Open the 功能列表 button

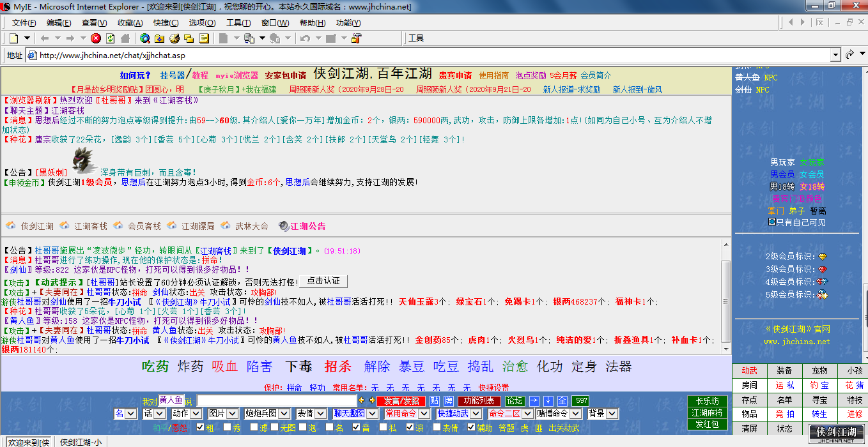coord(479,401)
